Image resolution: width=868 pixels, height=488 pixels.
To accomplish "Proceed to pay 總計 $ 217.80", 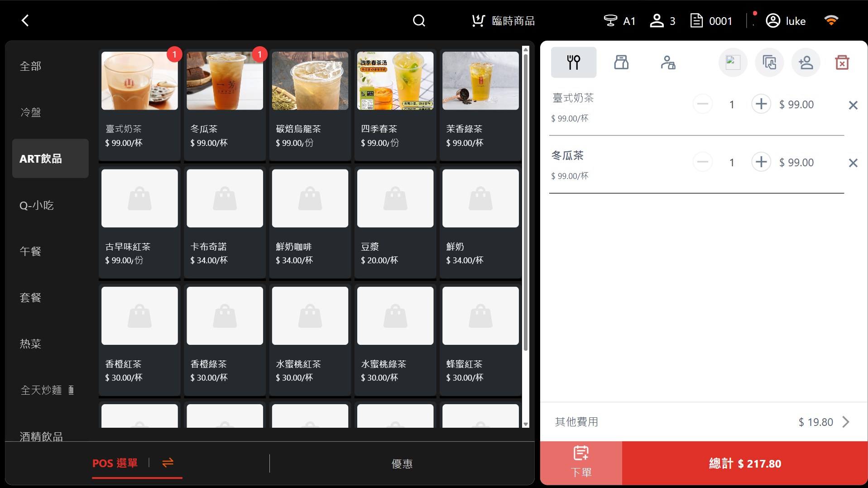I will tap(745, 463).
